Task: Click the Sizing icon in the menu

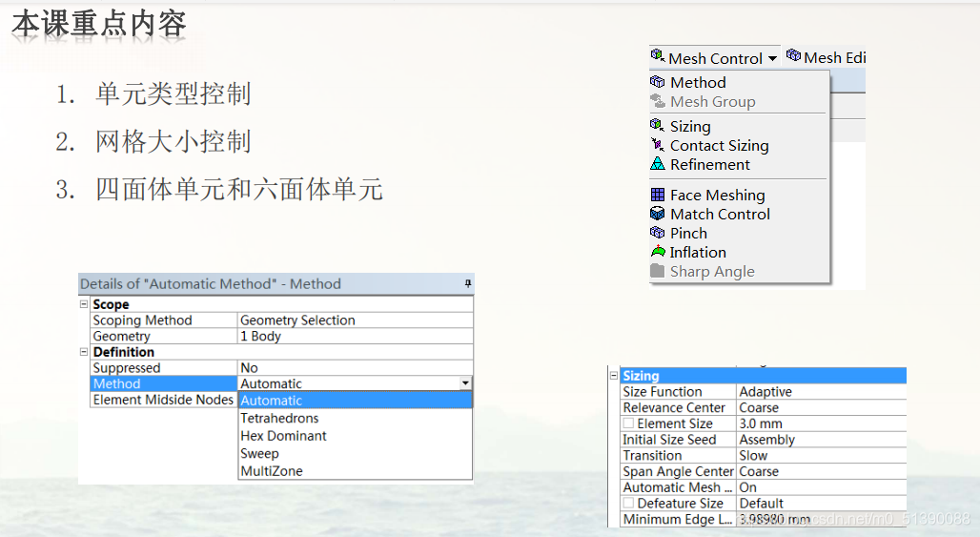Action: 658,126
